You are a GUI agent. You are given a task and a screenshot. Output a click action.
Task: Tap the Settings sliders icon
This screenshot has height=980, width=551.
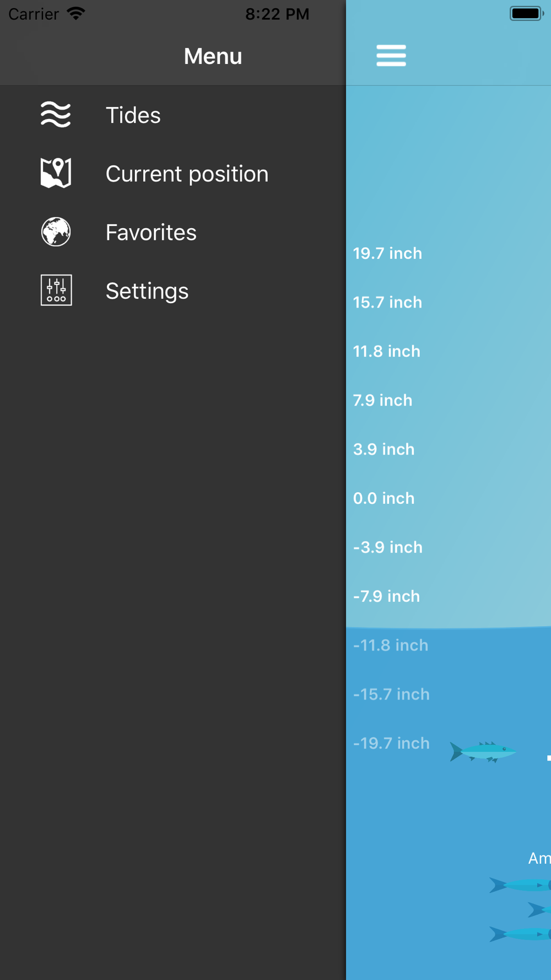(56, 290)
